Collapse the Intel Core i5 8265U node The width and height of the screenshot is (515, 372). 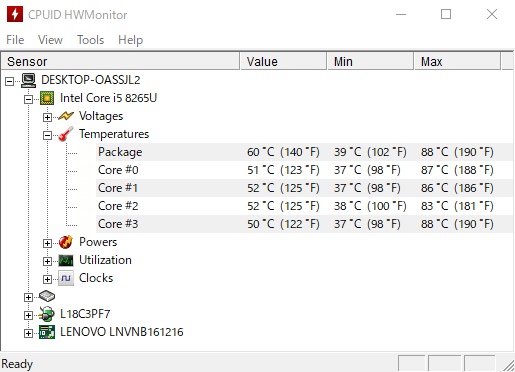pyautogui.click(x=29, y=99)
